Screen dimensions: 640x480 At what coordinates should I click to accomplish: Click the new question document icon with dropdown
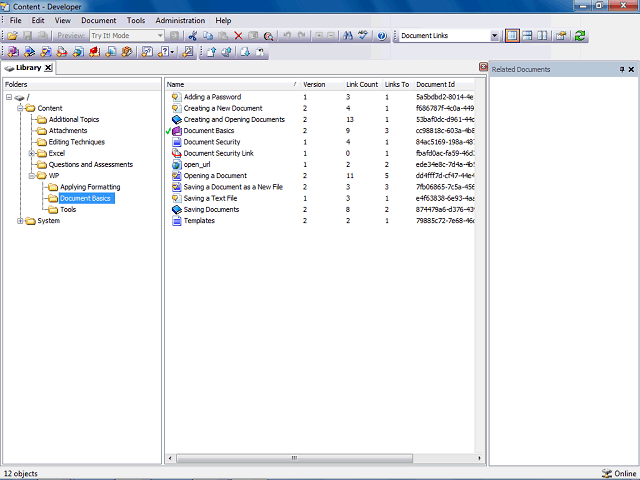[164, 52]
